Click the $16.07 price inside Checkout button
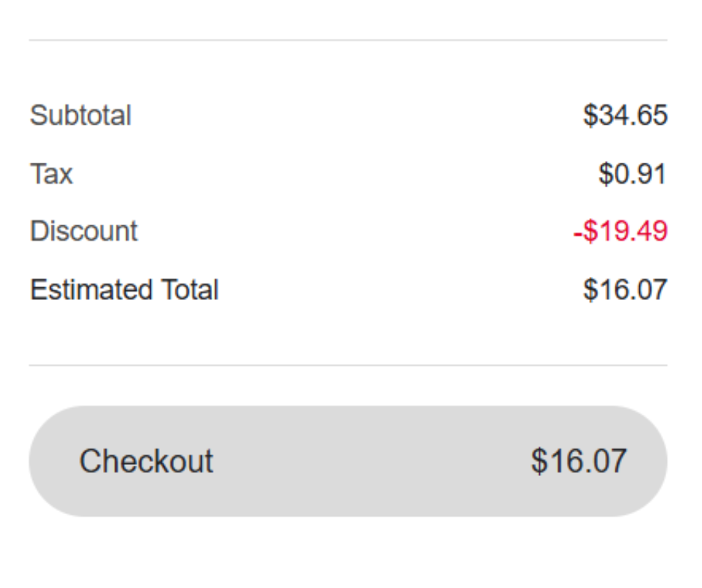Viewport: 702px width, 588px height. [579, 461]
